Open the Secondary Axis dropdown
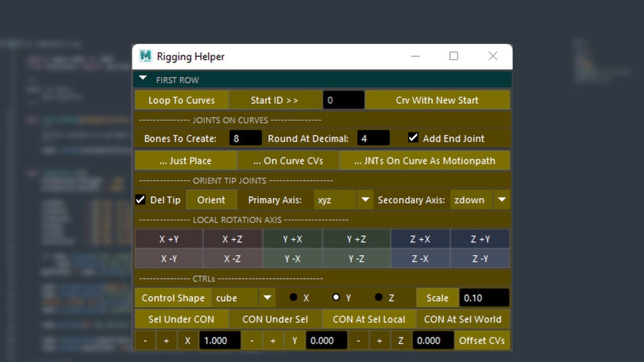This screenshot has width=644, height=362. point(501,200)
